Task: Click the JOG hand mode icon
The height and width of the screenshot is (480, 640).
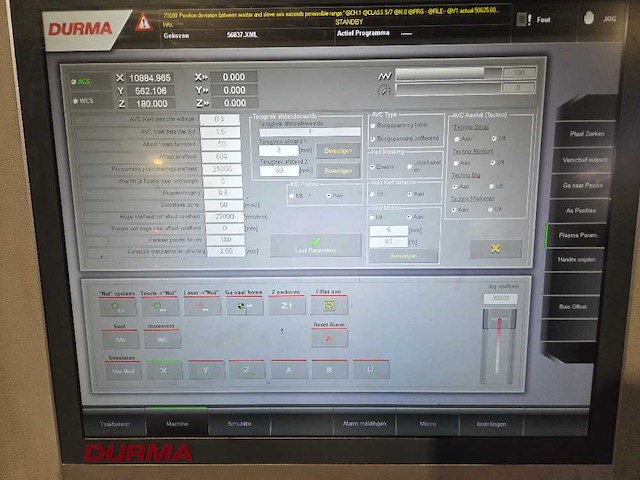Action: tap(588, 18)
